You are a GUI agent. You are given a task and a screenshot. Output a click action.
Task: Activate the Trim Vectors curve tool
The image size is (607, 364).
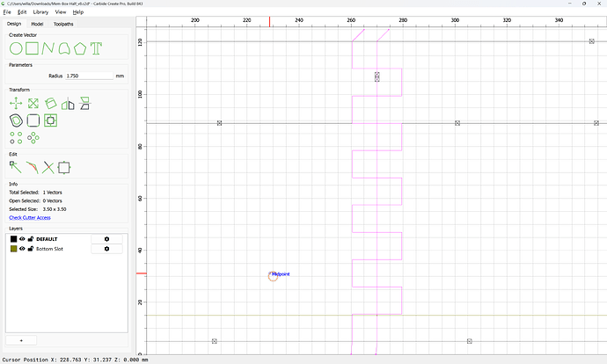pyautogui.click(x=33, y=168)
